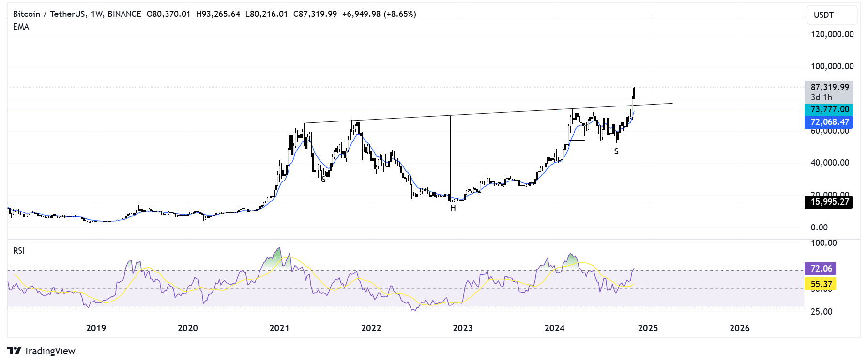868x363 pixels.
Task: Click the 2019 label on time axis
Action: pyautogui.click(x=96, y=328)
